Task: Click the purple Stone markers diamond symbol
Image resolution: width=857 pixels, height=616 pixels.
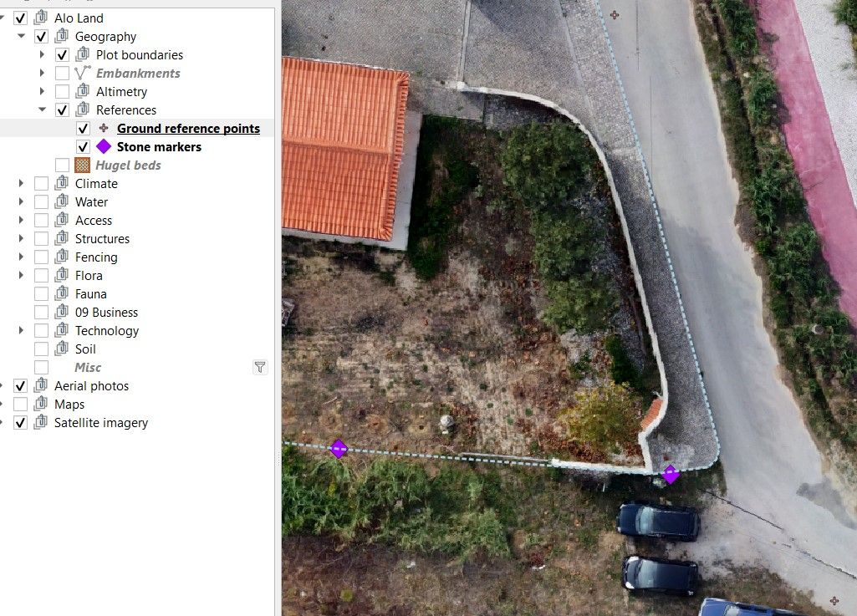Action: click(104, 146)
